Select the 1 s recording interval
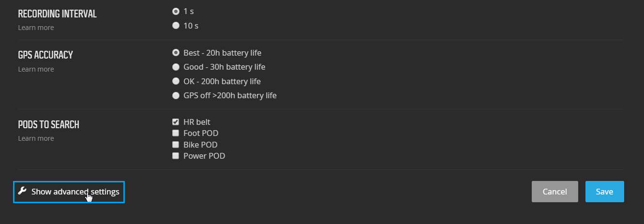The height and width of the screenshot is (224, 644). coord(176,11)
